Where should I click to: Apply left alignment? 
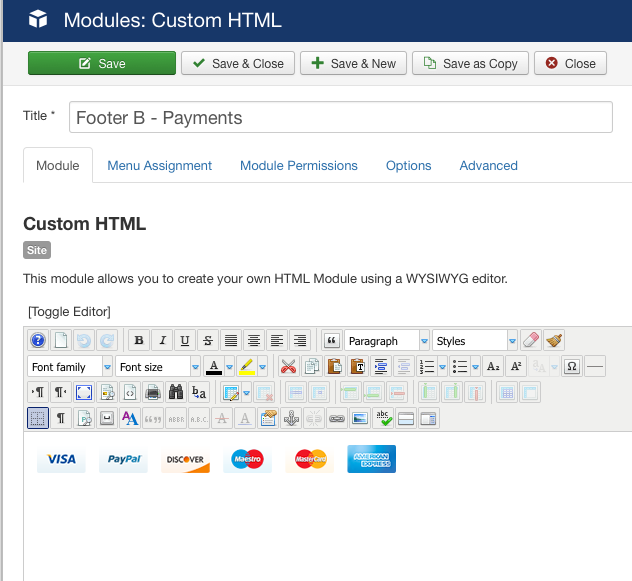277,341
